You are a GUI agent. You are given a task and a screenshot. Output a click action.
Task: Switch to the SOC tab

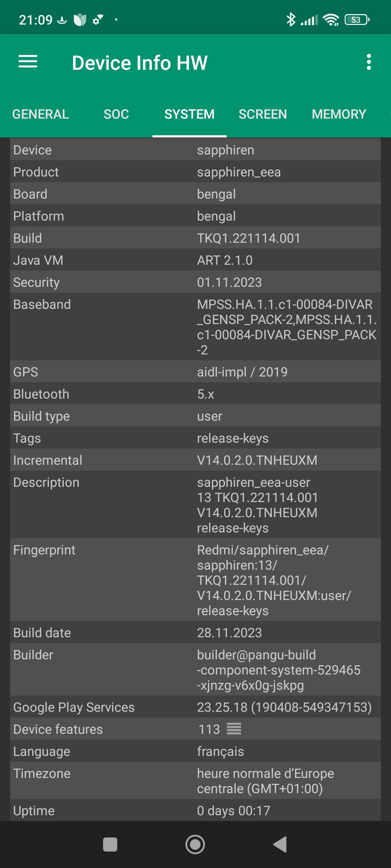point(116,114)
